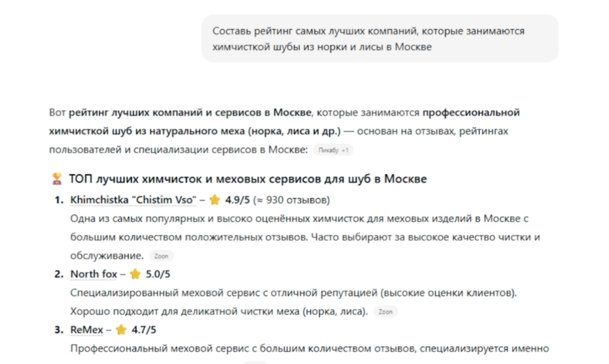Click the ReMex description text
Screen dimensions: 609x364
coord(309,349)
